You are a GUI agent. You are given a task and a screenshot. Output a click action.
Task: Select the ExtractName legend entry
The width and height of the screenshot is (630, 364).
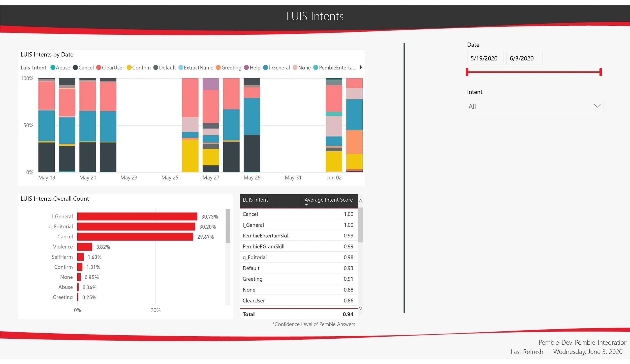[196, 67]
